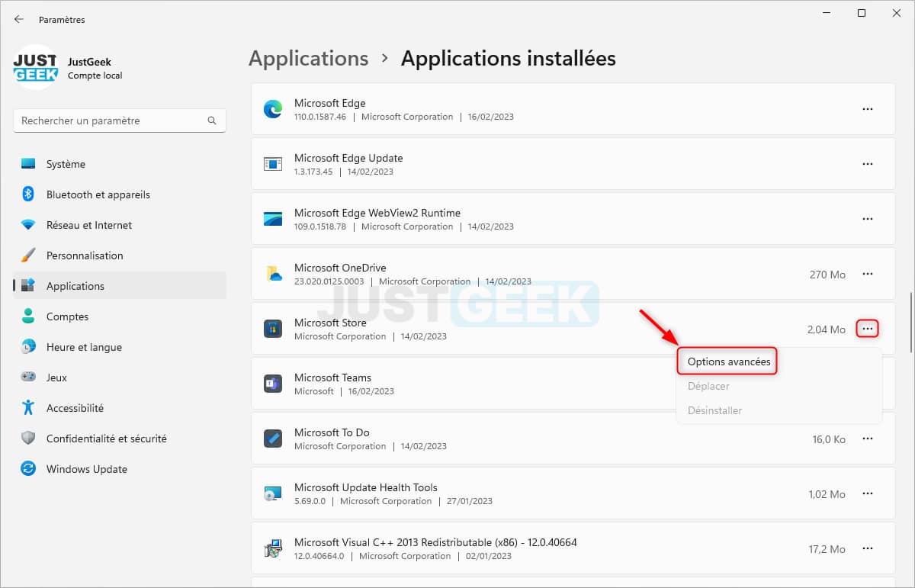Open Bluetooth et appareils section
The height and width of the screenshot is (588, 915).
(x=120, y=194)
